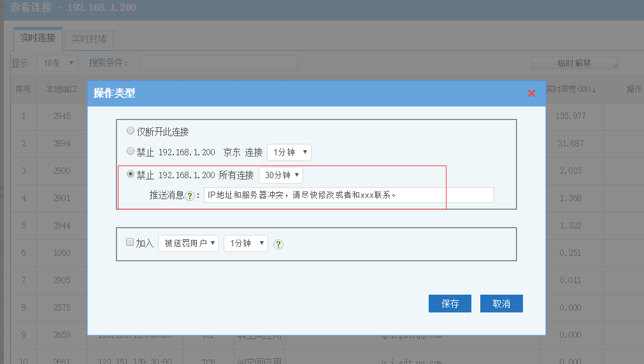Focus the 搜索条件 search box

[x=218, y=63]
